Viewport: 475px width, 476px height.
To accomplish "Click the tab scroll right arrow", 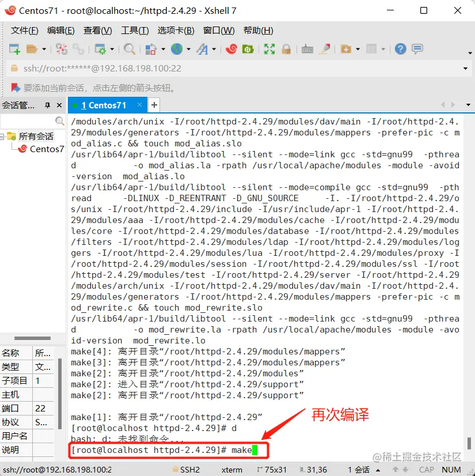I will click(x=453, y=105).
